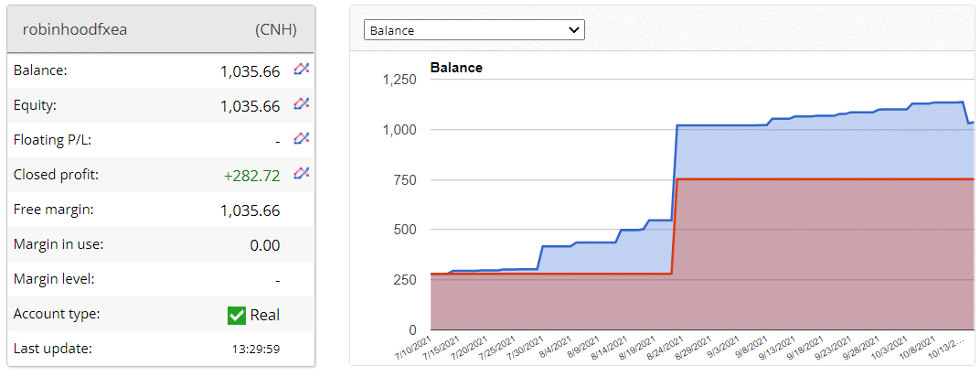This screenshot has height=377, width=980.
Task: Click the +282.72 closed profit value
Action: (x=251, y=176)
